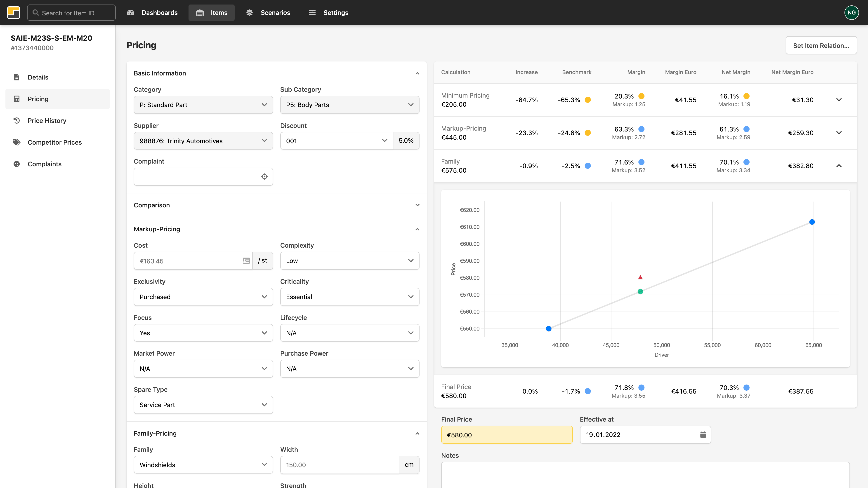Viewport: 868px width, 488px height.
Task: Expand the Minimum Pricing row
Action: point(839,100)
